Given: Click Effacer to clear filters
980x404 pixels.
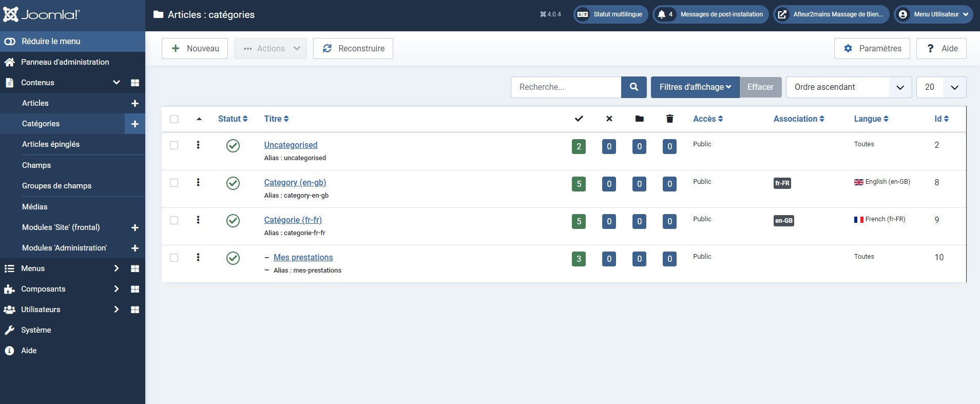Looking at the screenshot, I should [760, 87].
